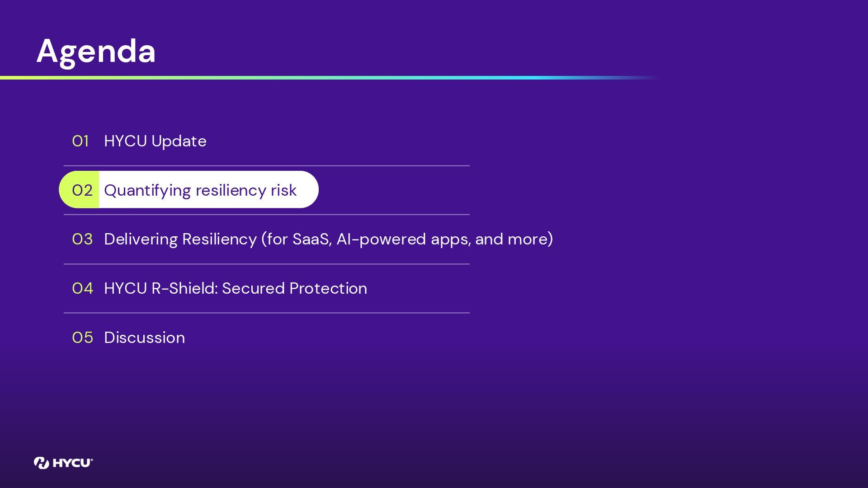Screen dimensions: 868x488
Task: Click the Agenda slide title
Action: click(96, 51)
